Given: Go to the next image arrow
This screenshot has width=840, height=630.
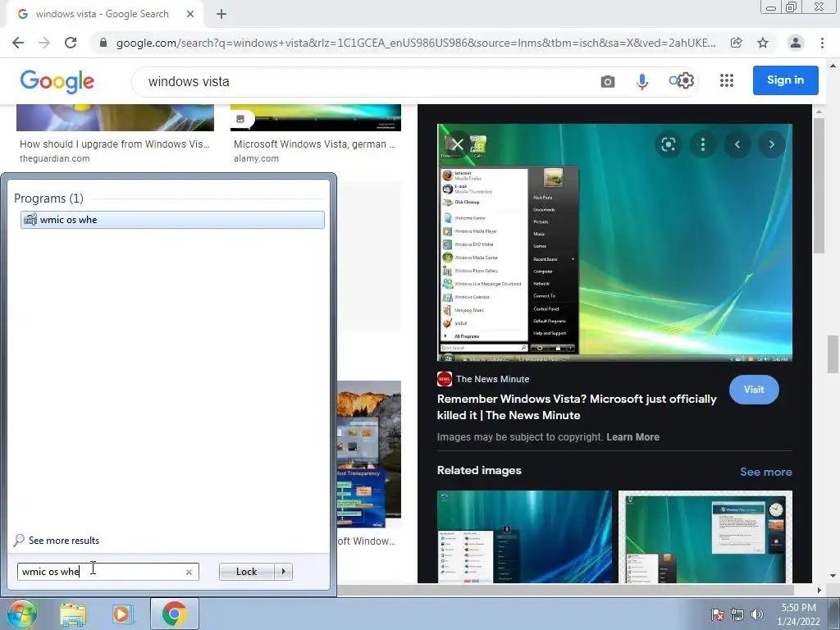Looking at the screenshot, I should 771,144.
